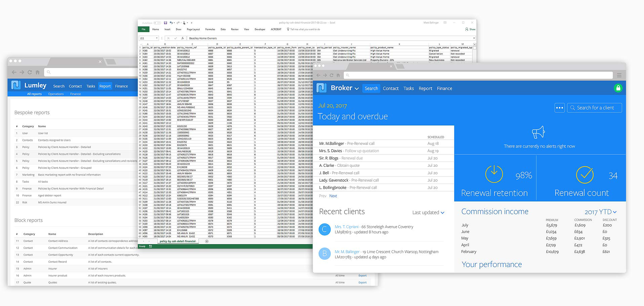Click the three-dots more options button
The width and height of the screenshot is (644, 306).
point(560,108)
